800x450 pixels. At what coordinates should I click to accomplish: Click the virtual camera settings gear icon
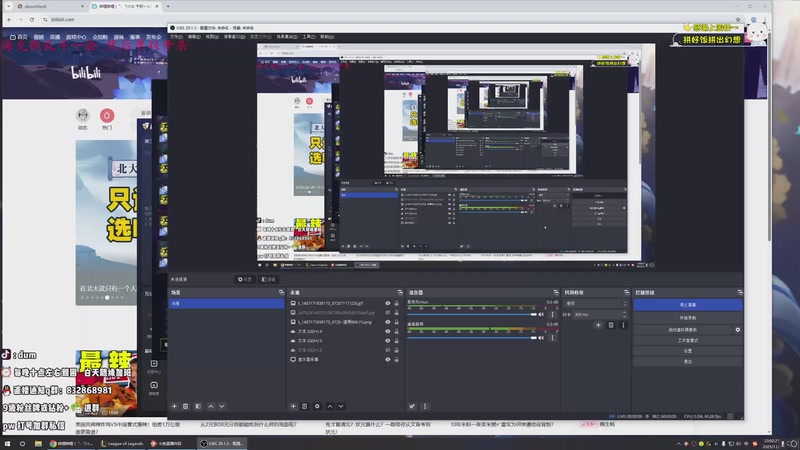738,329
